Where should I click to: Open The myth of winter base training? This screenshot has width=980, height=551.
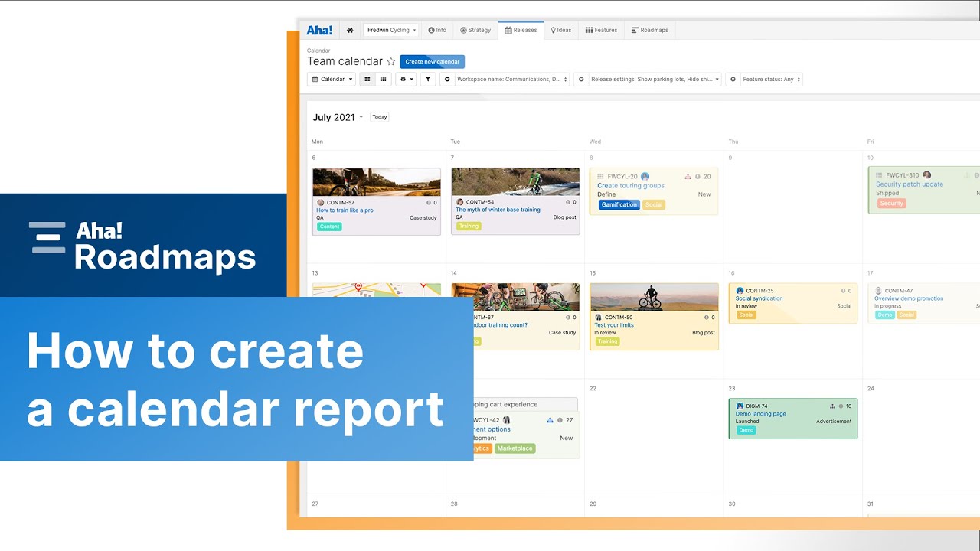(498, 210)
